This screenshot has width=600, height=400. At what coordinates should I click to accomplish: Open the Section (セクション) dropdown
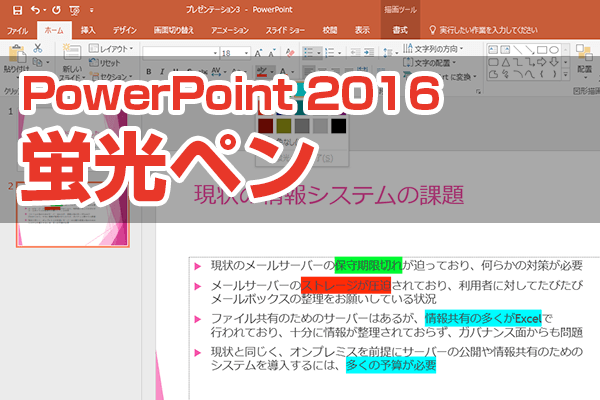coord(111,77)
